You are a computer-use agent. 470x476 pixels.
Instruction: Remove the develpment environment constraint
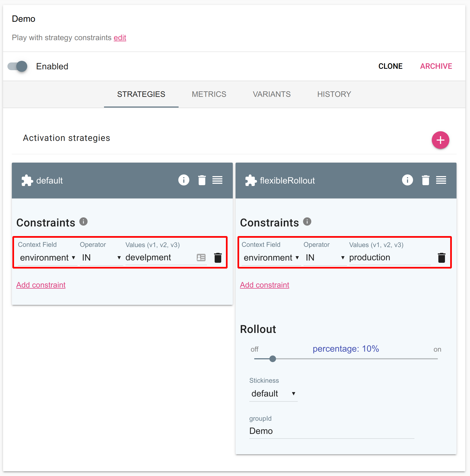pos(218,258)
